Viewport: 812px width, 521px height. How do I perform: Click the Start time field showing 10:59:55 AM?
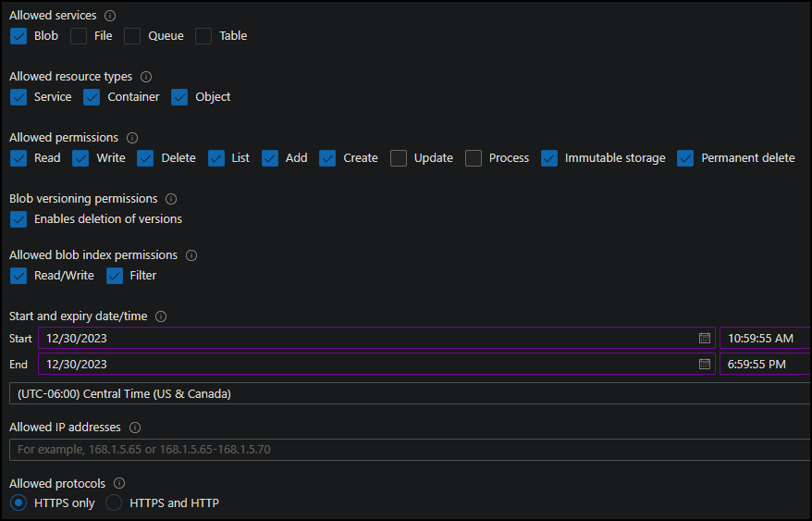pos(764,339)
